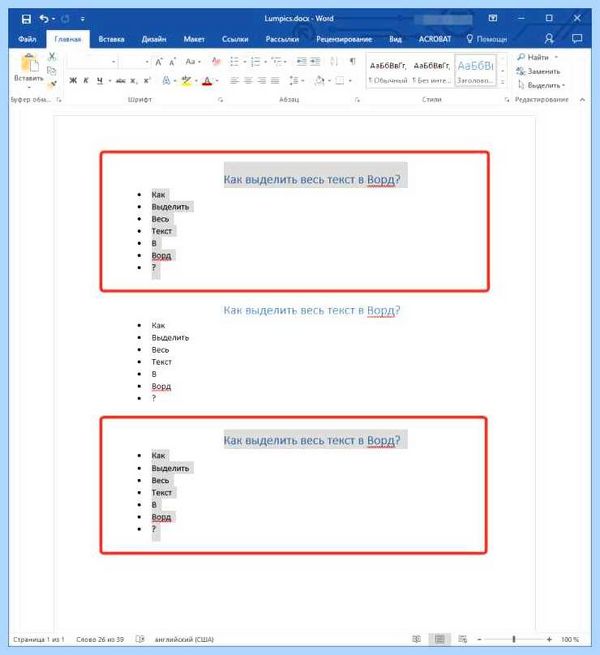Open the change case Aa dropdown
The image size is (600, 655).
pos(193,62)
